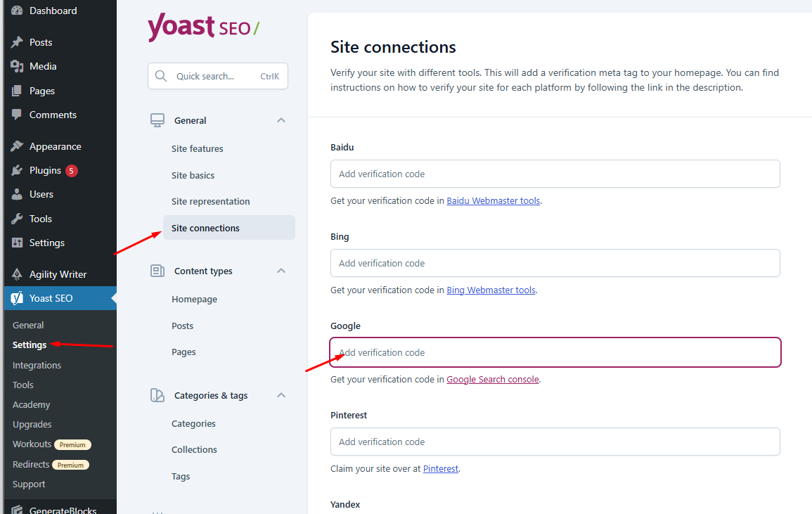Click the Comments speech bubble icon
This screenshot has height=514, width=812.
[x=17, y=115]
